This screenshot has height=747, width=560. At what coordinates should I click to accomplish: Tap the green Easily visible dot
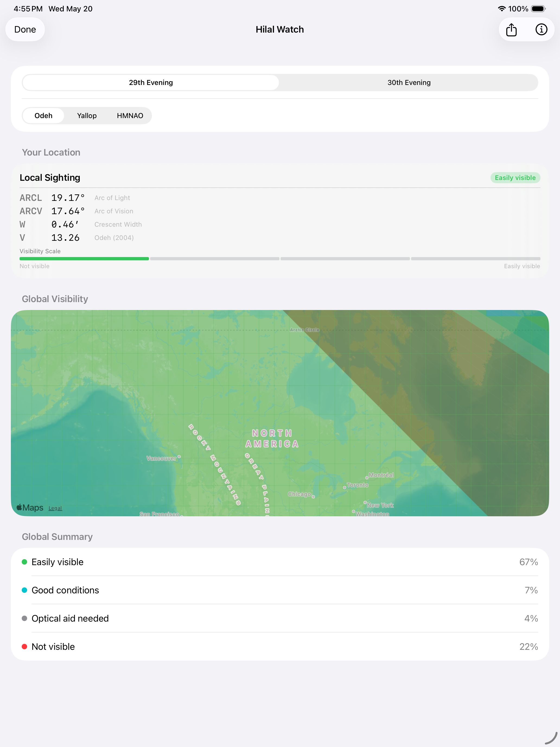click(x=24, y=562)
